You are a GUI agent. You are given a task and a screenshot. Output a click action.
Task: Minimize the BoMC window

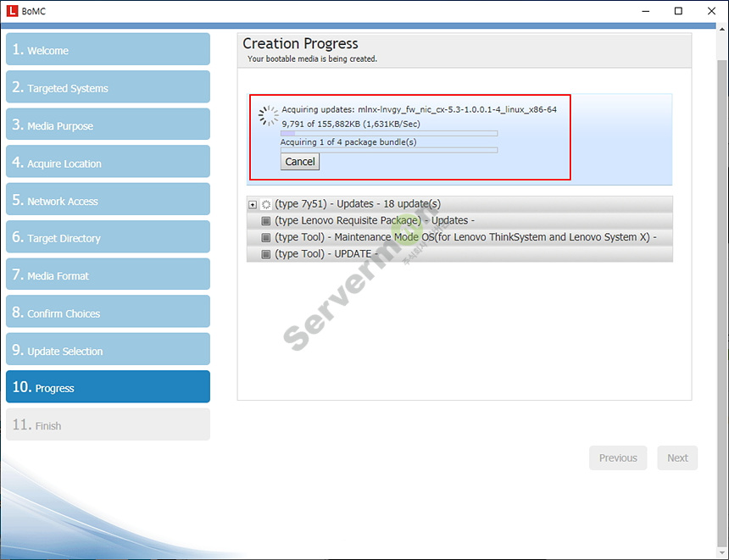[645, 11]
